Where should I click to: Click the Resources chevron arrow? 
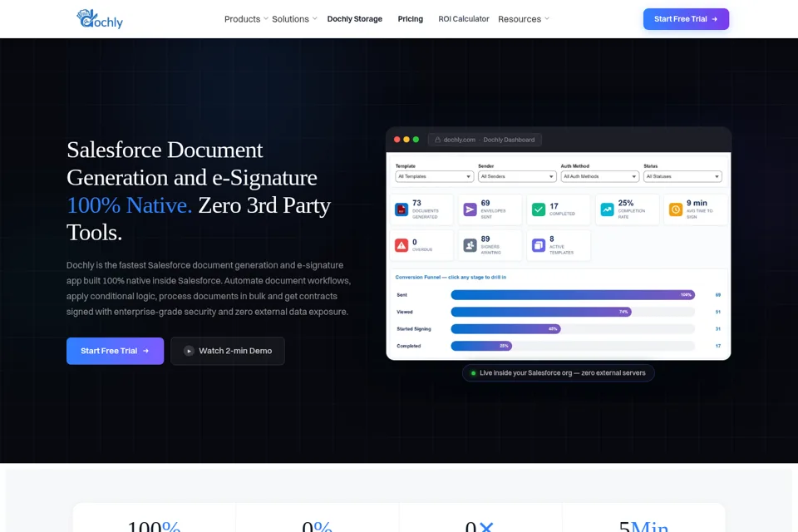tap(547, 18)
